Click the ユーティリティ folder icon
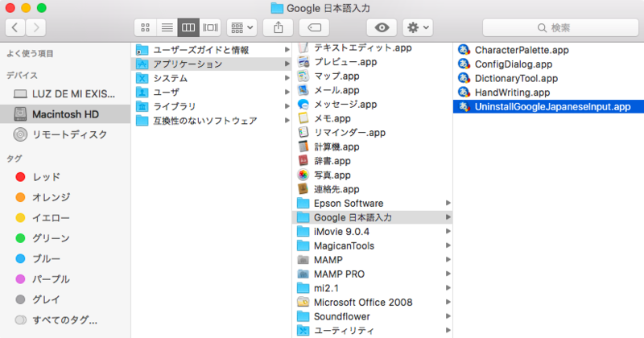The width and height of the screenshot is (644, 338). 303,331
